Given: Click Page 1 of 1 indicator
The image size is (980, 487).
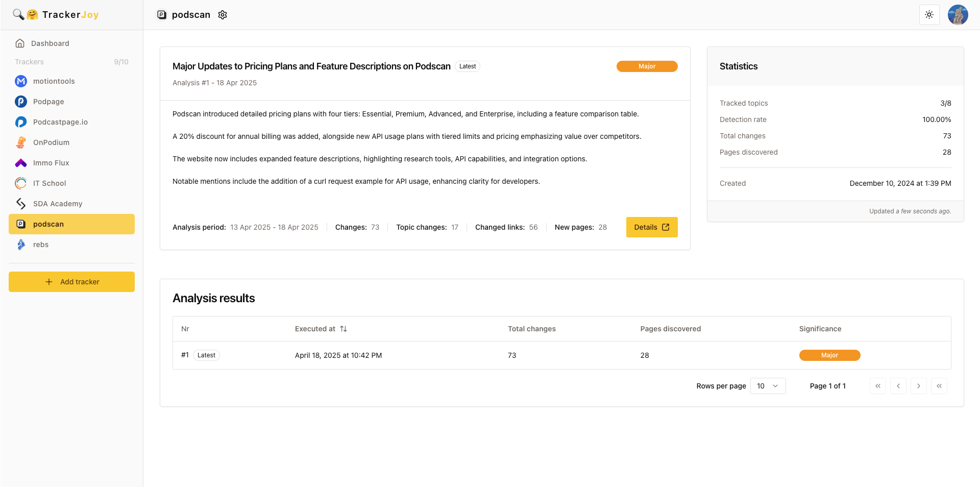Looking at the screenshot, I should point(828,386).
